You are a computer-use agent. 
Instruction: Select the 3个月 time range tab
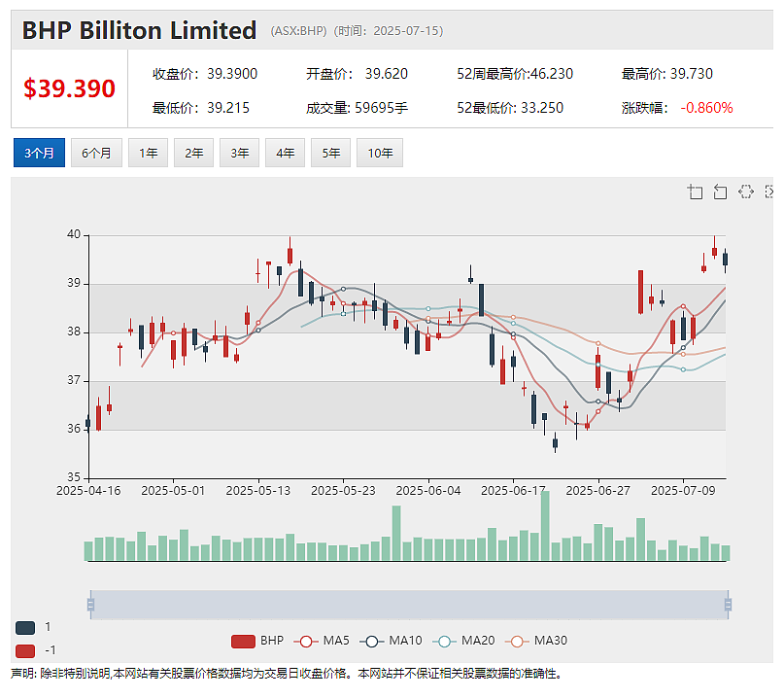39,153
